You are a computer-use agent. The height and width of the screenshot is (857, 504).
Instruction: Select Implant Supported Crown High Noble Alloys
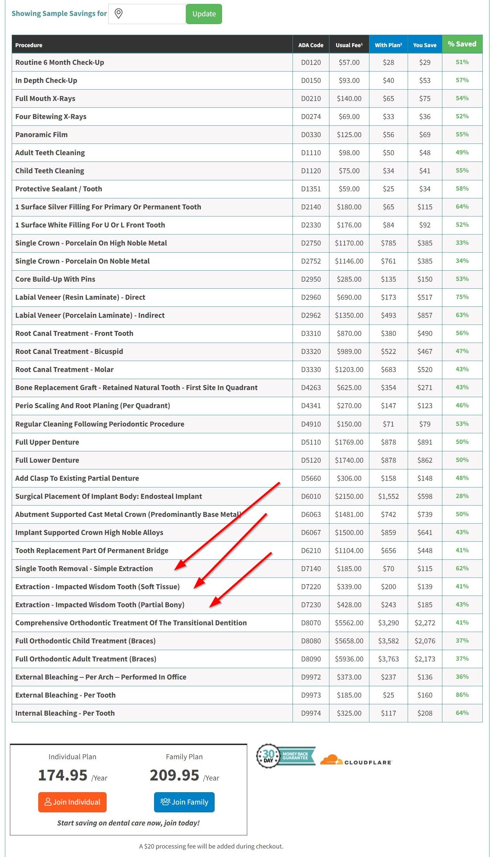pyautogui.click(x=89, y=532)
